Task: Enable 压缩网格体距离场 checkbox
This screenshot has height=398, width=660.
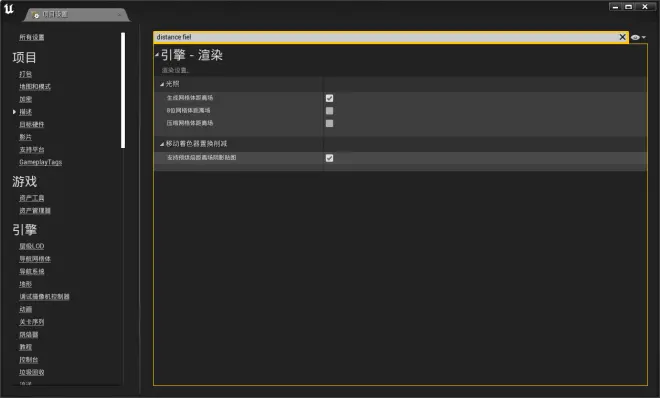Action: point(329,123)
